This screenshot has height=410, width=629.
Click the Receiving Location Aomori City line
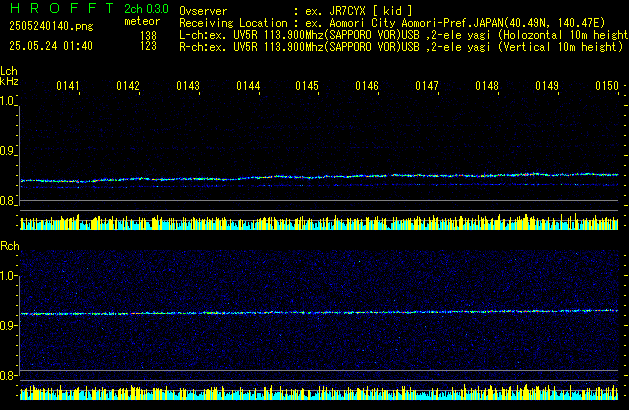[392, 23]
